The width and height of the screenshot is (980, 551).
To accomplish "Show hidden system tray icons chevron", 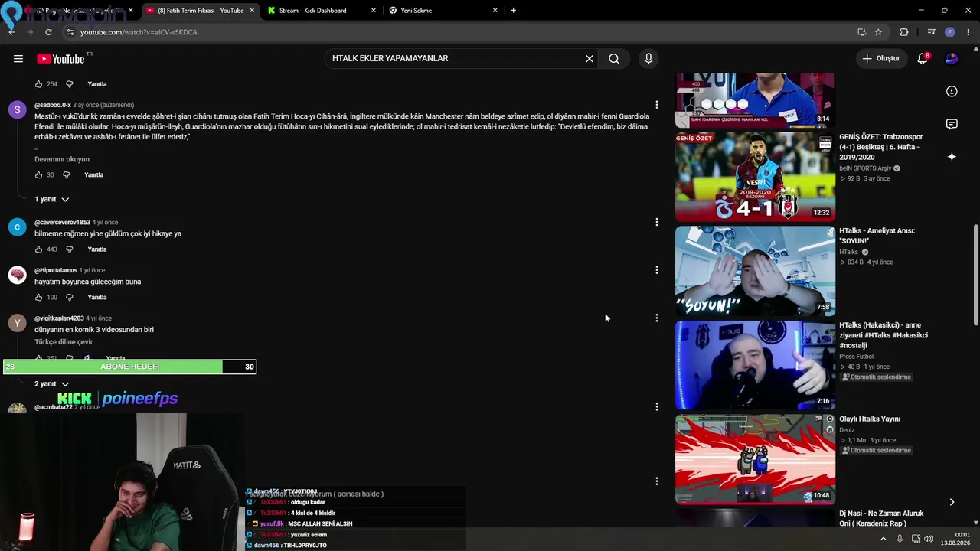I will pos(883,539).
